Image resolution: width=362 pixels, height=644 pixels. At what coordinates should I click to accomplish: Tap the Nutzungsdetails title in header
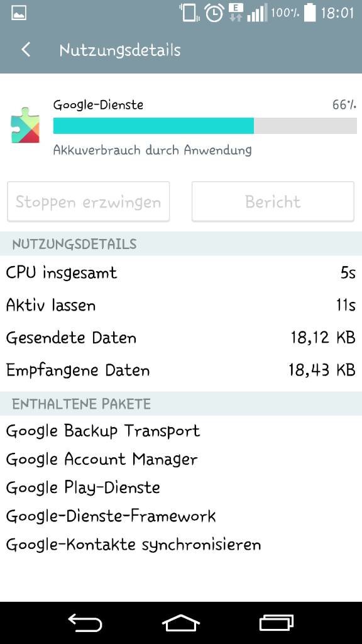tap(120, 50)
